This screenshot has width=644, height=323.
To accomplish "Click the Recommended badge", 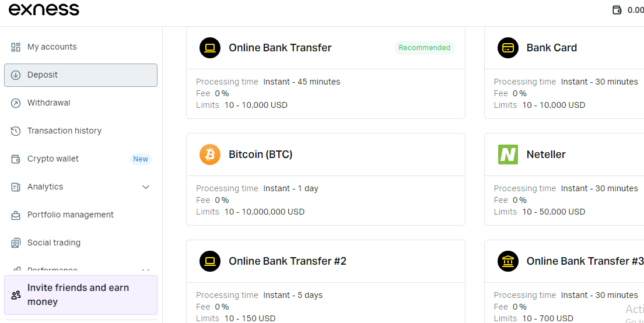I will click(425, 48).
